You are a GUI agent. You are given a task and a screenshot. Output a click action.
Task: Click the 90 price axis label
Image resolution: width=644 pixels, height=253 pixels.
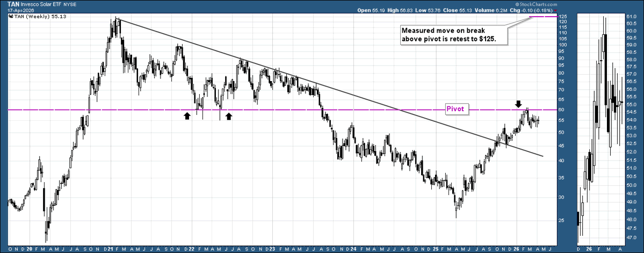pos(562,59)
